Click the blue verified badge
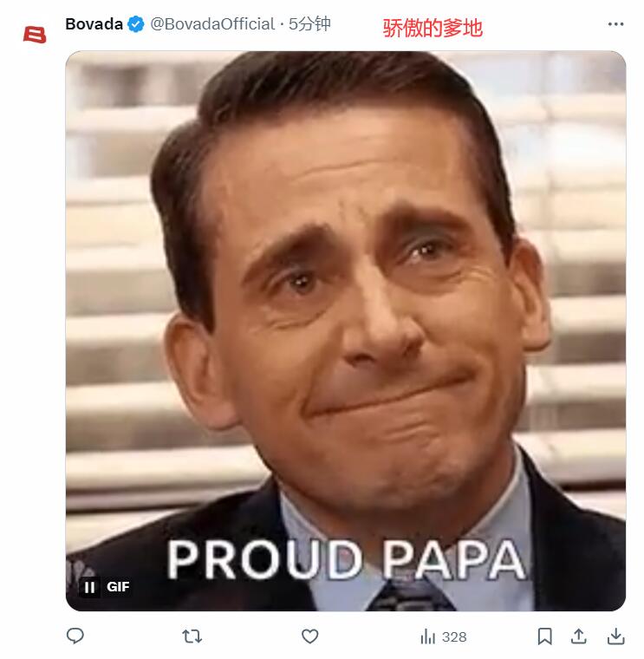 point(136,24)
